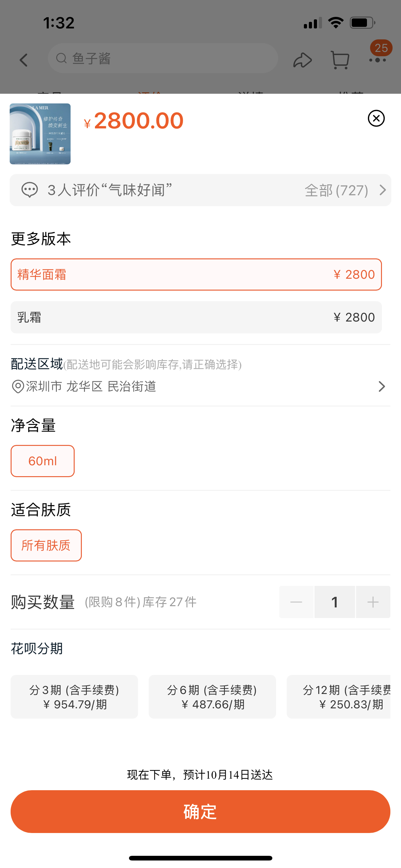Tap the back arrow icon
Screen dimensions: 401x868
click(23, 60)
